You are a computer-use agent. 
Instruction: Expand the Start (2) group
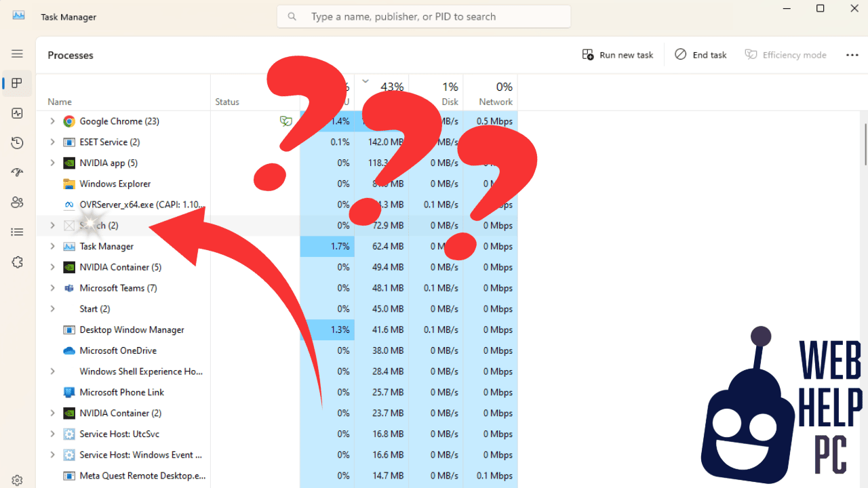click(52, 309)
